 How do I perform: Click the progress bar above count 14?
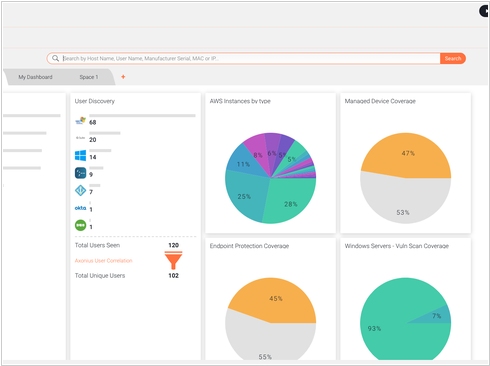(x=100, y=150)
